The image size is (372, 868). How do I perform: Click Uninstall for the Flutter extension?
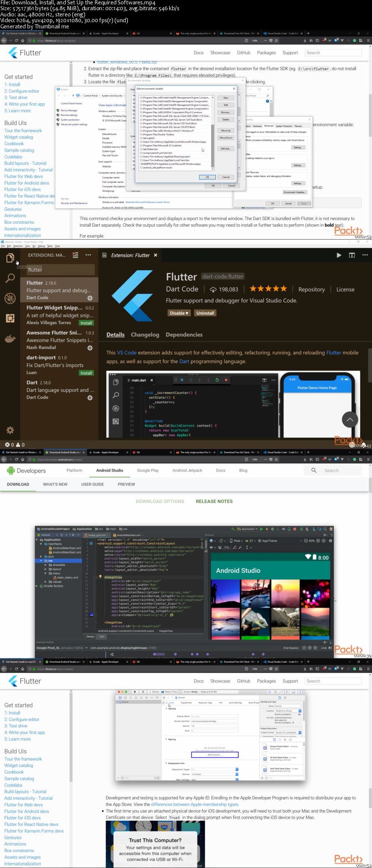coord(205,313)
